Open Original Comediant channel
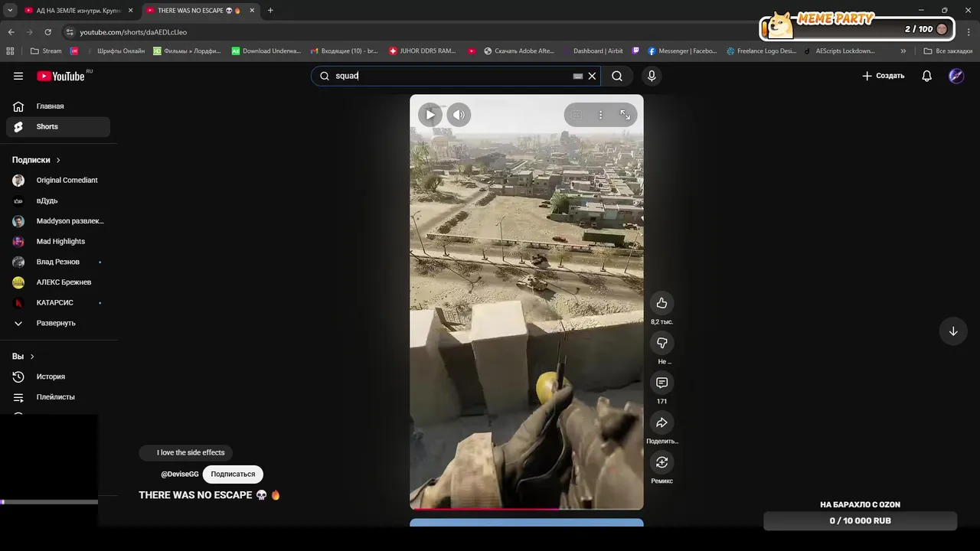 tap(58, 181)
